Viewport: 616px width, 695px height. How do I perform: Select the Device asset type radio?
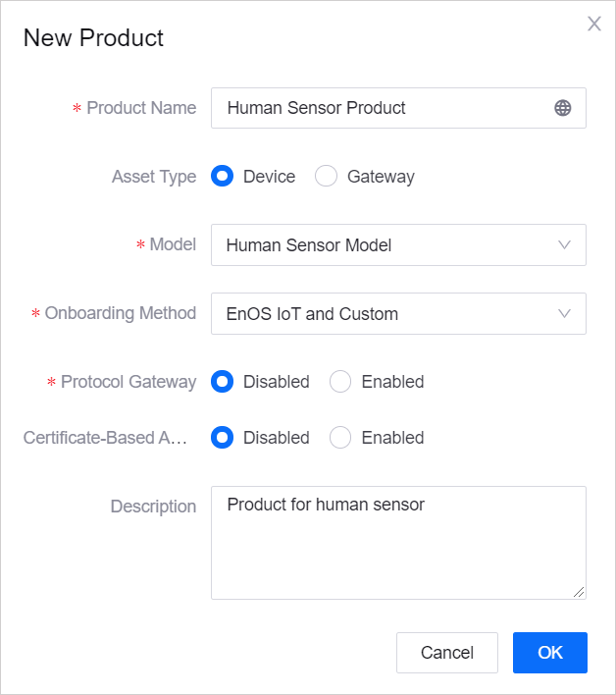[x=223, y=176]
